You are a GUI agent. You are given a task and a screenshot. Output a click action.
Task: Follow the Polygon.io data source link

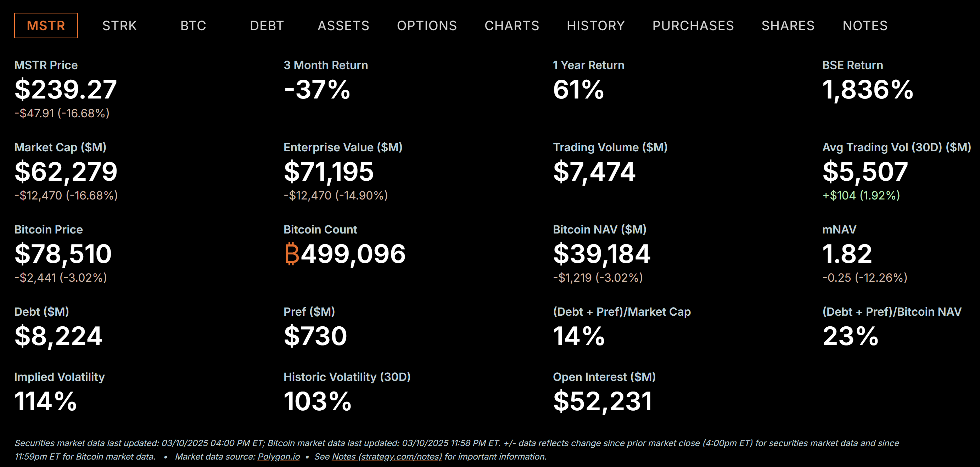pyautogui.click(x=279, y=456)
